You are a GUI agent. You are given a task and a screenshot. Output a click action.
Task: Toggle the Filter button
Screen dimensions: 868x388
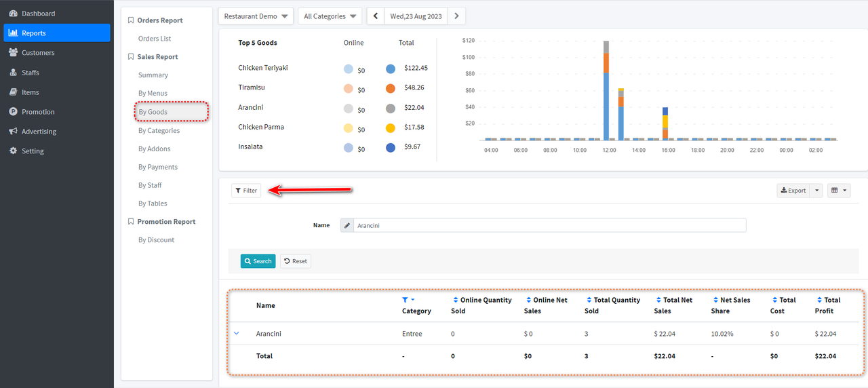click(246, 191)
